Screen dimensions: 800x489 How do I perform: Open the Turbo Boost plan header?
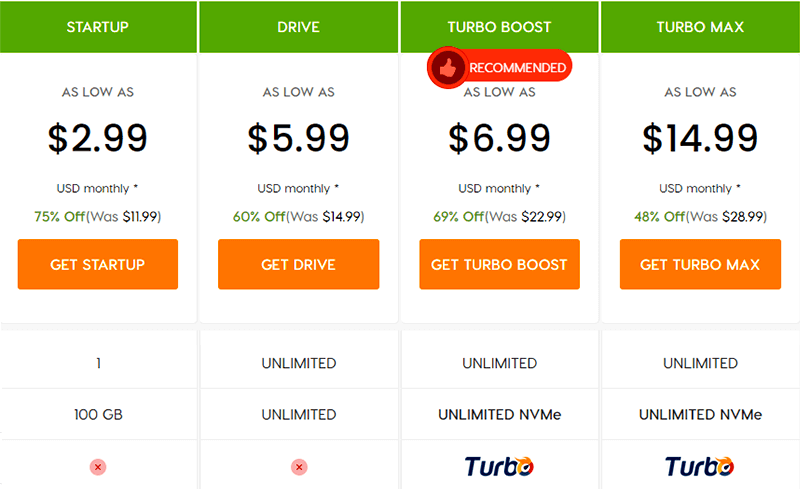pyautogui.click(x=499, y=27)
